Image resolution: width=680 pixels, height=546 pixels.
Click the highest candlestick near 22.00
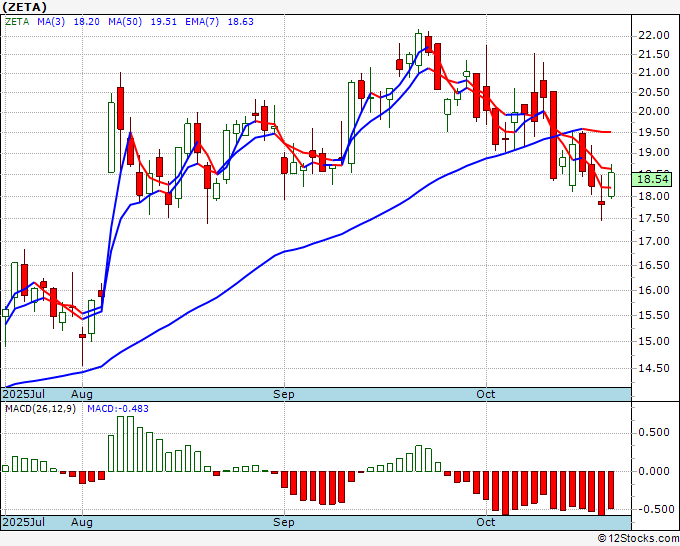tap(418, 49)
